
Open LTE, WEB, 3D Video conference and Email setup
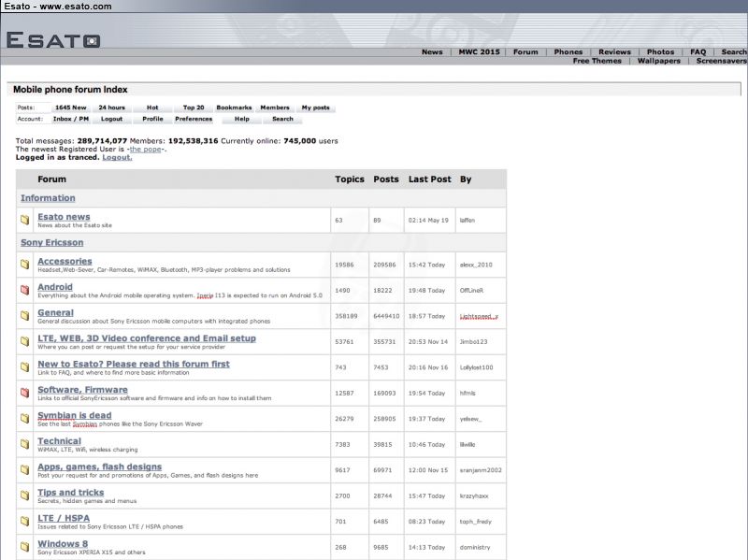tap(147, 338)
